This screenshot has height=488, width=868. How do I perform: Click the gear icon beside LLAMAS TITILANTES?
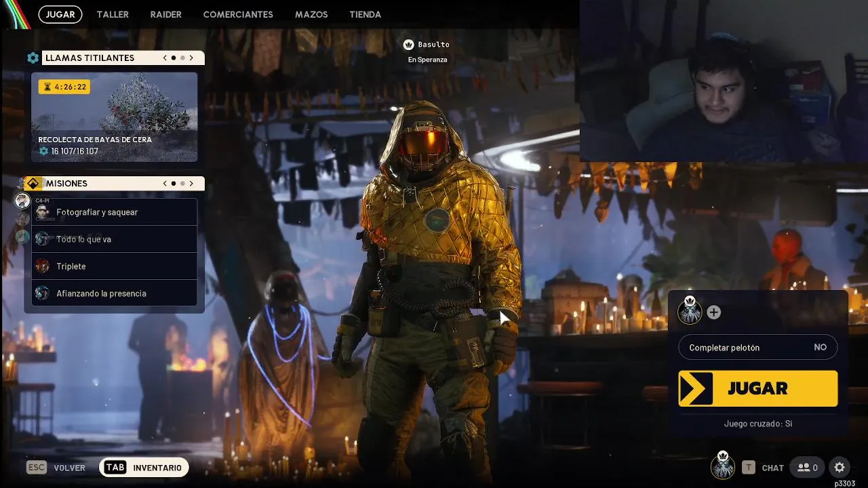tap(33, 58)
